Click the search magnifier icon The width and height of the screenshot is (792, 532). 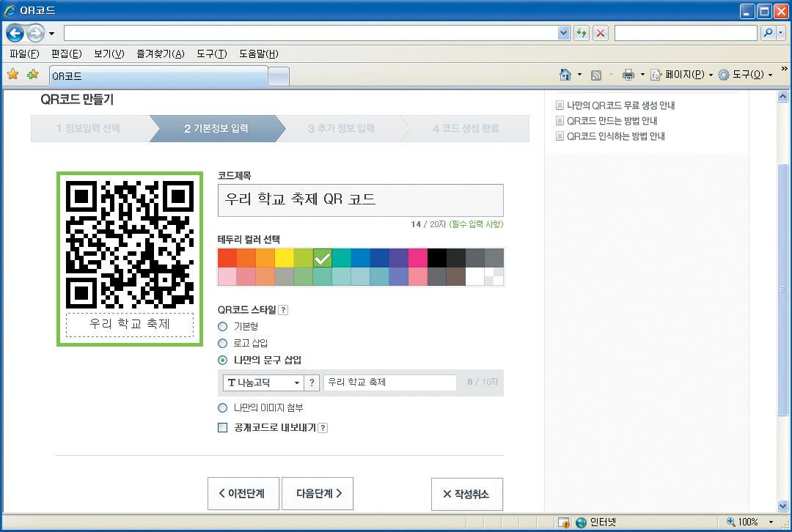click(768, 33)
